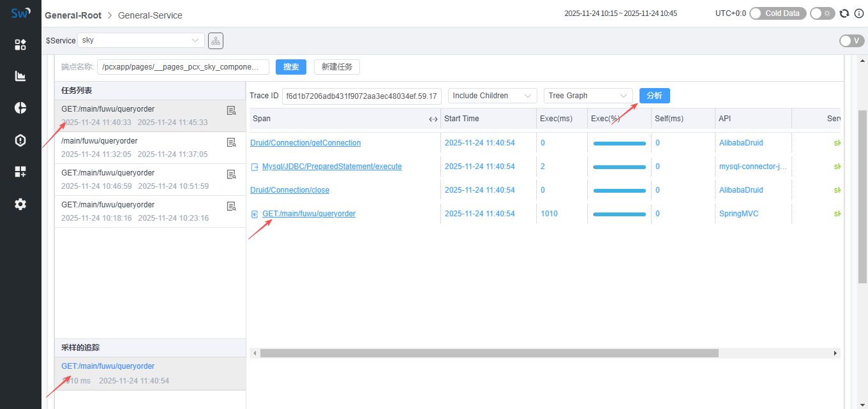
Task: Click the horizontal scrollbar under the span table
Action: click(x=489, y=353)
